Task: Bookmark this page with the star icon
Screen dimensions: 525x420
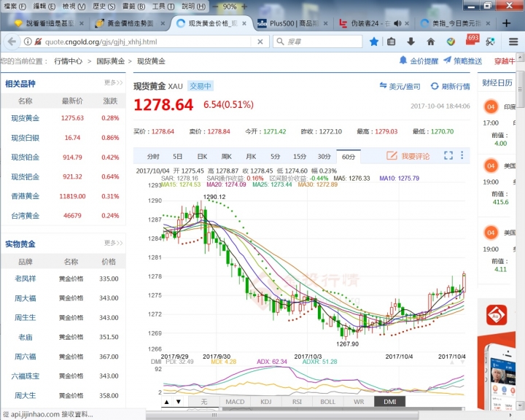Action: pyautogui.click(x=374, y=42)
